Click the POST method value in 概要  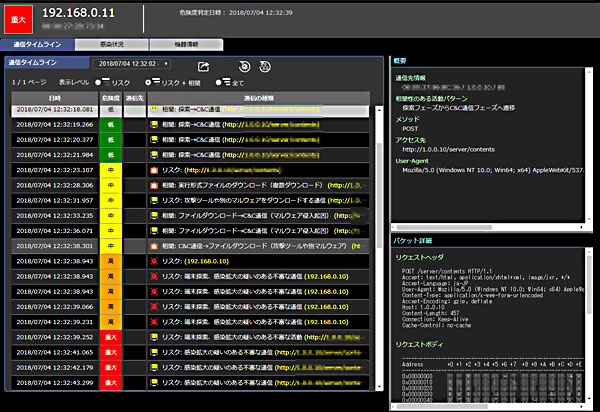[x=410, y=129]
